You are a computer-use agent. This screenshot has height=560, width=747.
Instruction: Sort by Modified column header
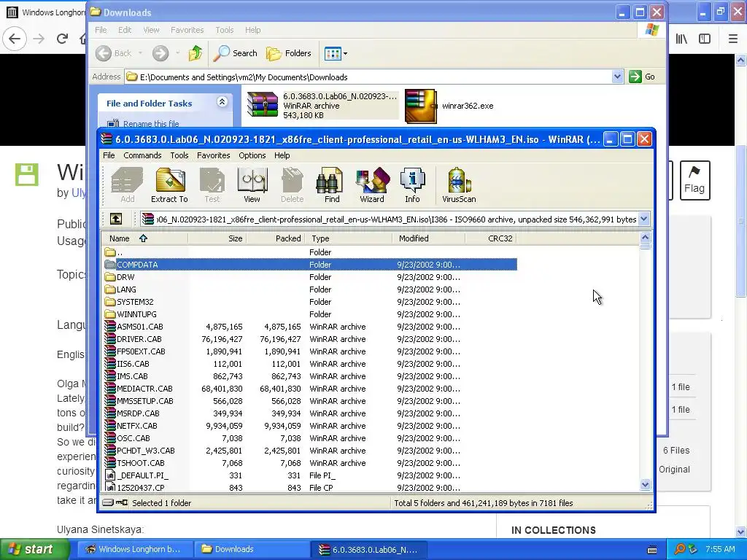(x=429, y=238)
